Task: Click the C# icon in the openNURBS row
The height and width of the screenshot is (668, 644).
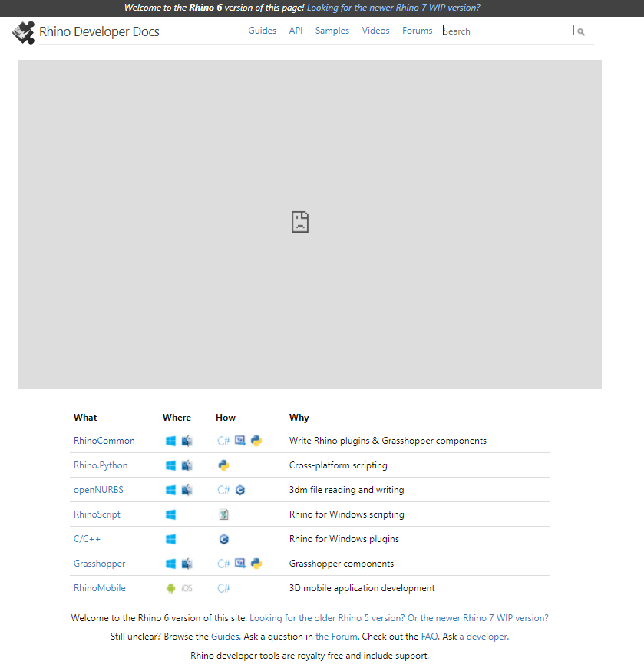Action: pyautogui.click(x=223, y=491)
